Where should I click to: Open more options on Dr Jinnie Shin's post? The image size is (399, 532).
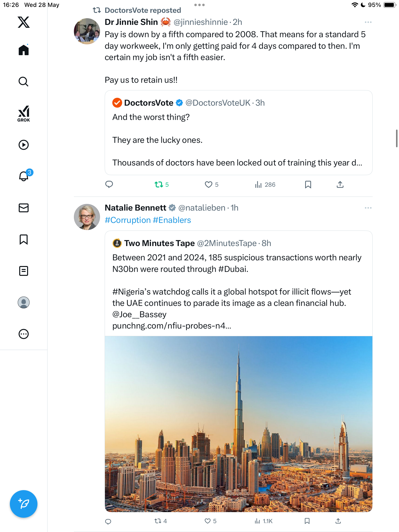pos(368,22)
